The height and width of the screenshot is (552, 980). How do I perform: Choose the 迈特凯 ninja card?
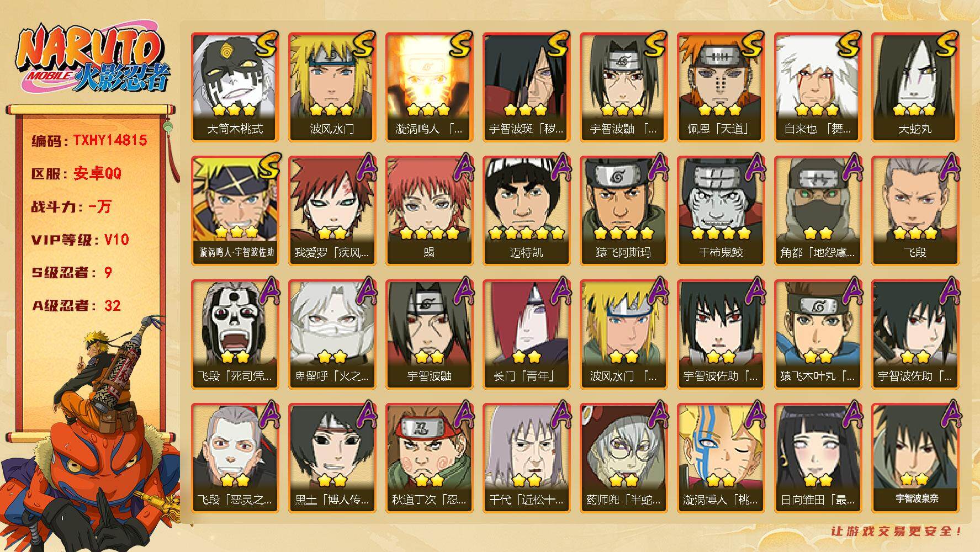coord(526,211)
